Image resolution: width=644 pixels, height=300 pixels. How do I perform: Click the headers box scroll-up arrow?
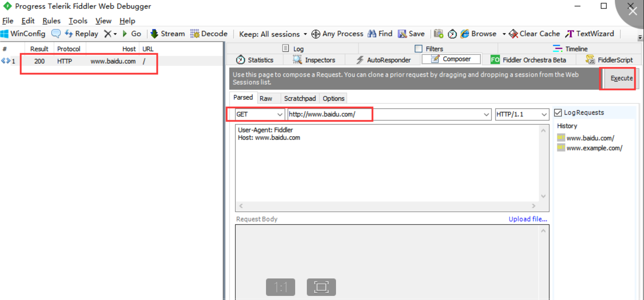(x=543, y=130)
